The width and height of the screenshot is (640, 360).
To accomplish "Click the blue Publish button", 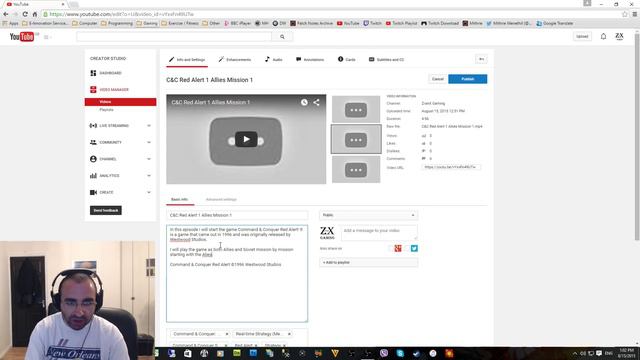I will pyautogui.click(x=467, y=79).
